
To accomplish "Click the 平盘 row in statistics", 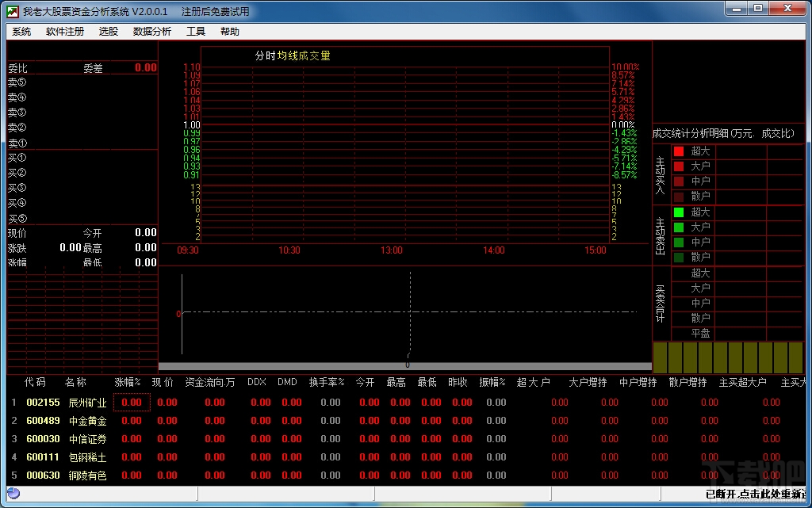I will [x=738, y=334].
